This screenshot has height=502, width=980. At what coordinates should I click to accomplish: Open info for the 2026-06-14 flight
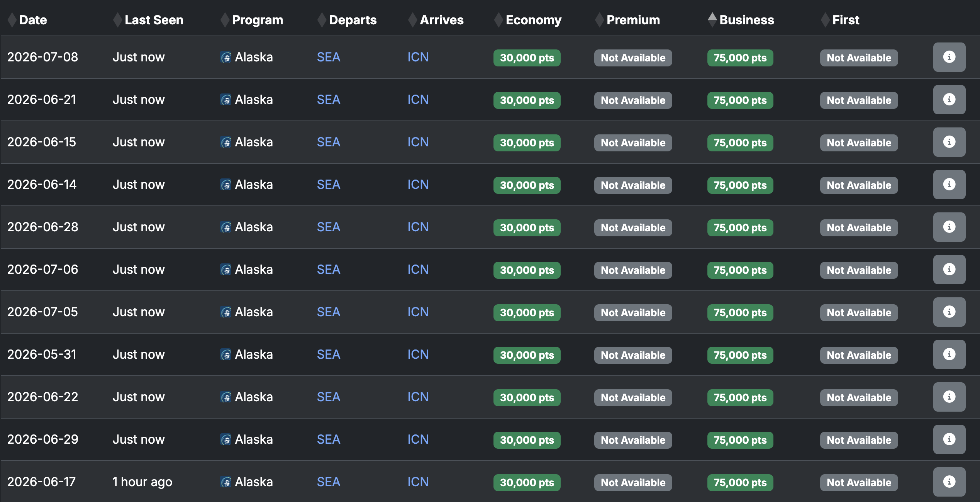click(x=949, y=185)
